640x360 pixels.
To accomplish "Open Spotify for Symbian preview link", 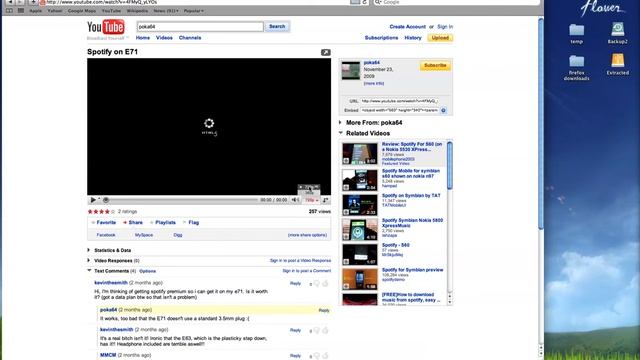I will (412, 270).
